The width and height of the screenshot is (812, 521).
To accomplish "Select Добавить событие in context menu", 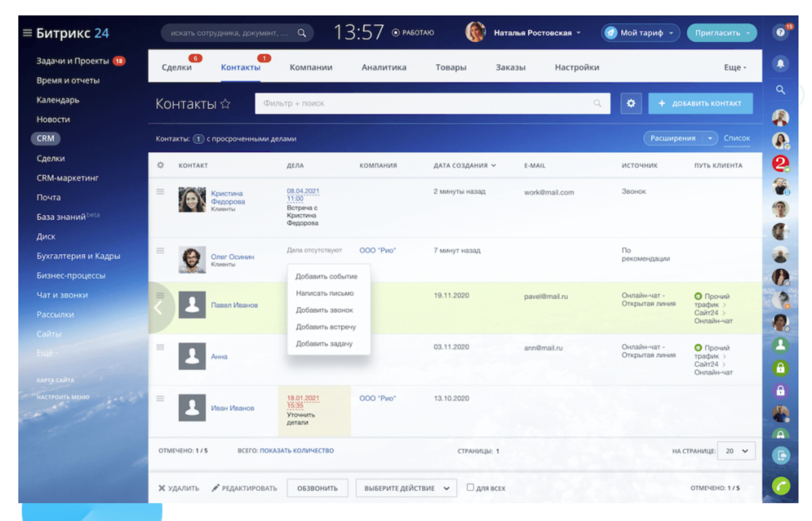I will [x=326, y=276].
